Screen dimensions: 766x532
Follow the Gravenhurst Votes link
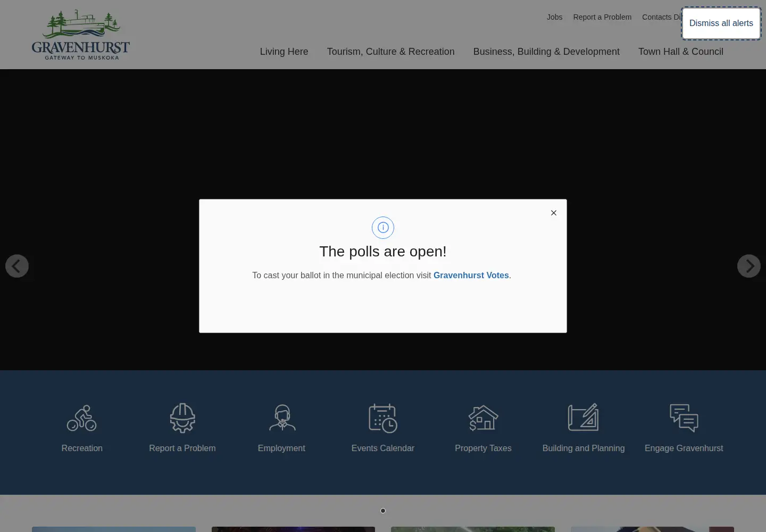click(471, 275)
